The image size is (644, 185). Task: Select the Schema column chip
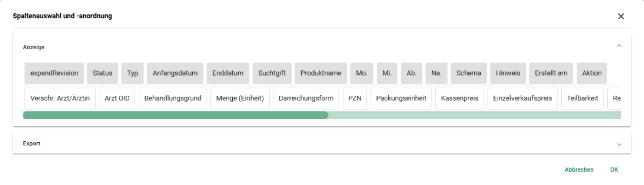click(469, 73)
